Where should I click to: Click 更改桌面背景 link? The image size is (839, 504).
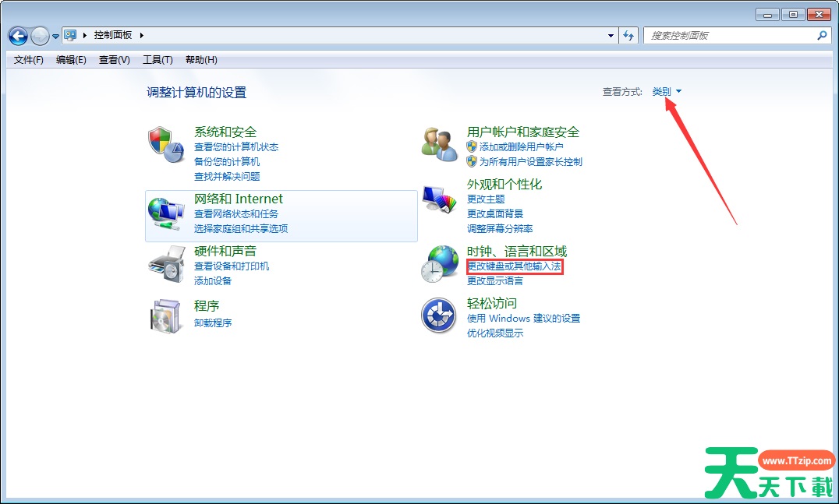[495, 213]
